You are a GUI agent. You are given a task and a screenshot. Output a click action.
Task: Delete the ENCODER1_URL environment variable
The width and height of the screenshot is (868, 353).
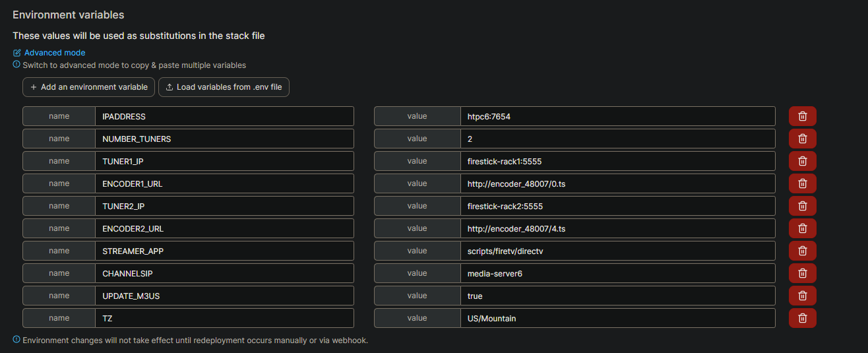802,183
